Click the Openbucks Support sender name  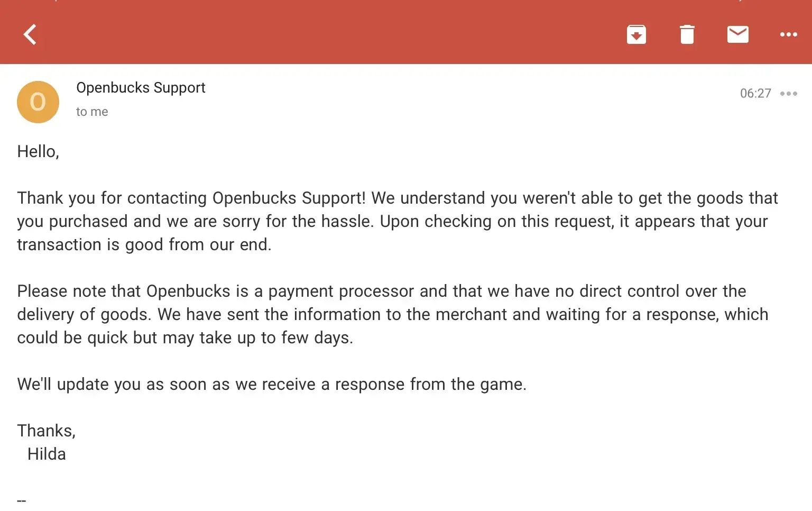pos(141,88)
